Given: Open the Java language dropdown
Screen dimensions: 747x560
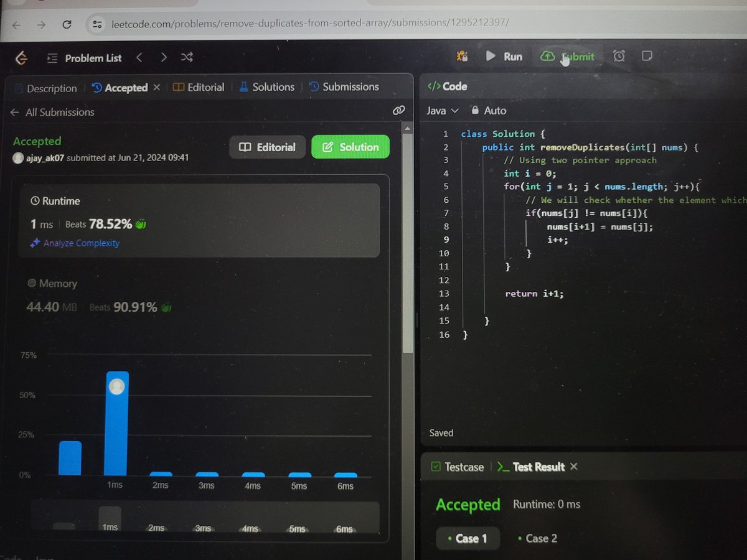Looking at the screenshot, I should point(443,111).
